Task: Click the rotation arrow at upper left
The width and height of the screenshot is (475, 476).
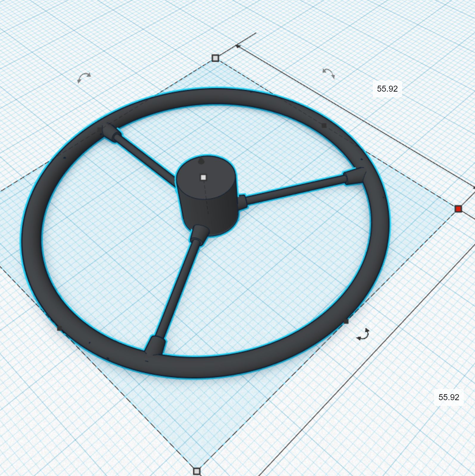Action: (84, 78)
